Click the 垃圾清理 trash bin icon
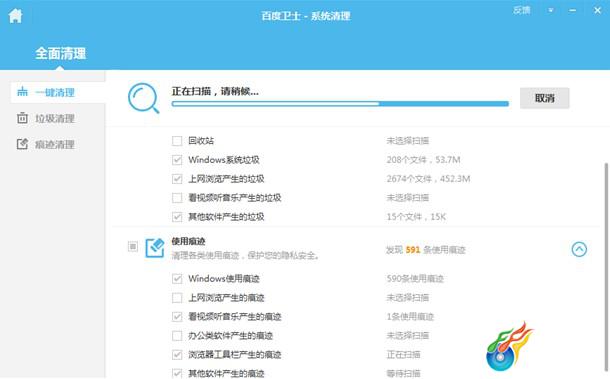610x379 pixels. pyautogui.click(x=23, y=118)
